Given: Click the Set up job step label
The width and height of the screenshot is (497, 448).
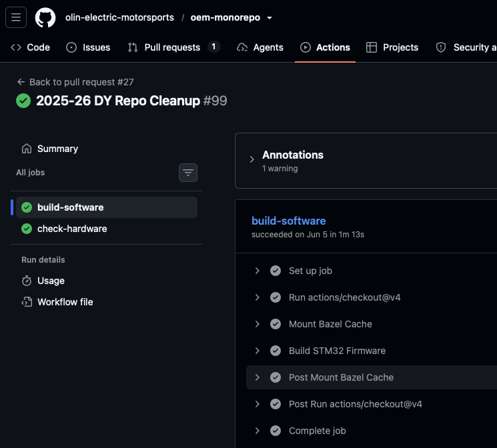Looking at the screenshot, I should point(310,271).
